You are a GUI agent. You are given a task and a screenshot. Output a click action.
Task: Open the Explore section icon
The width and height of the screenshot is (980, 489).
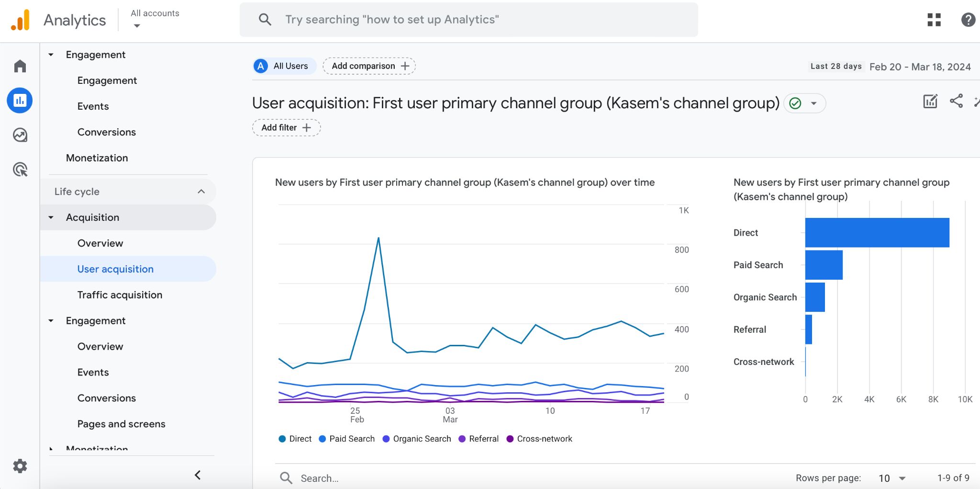[x=20, y=135]
